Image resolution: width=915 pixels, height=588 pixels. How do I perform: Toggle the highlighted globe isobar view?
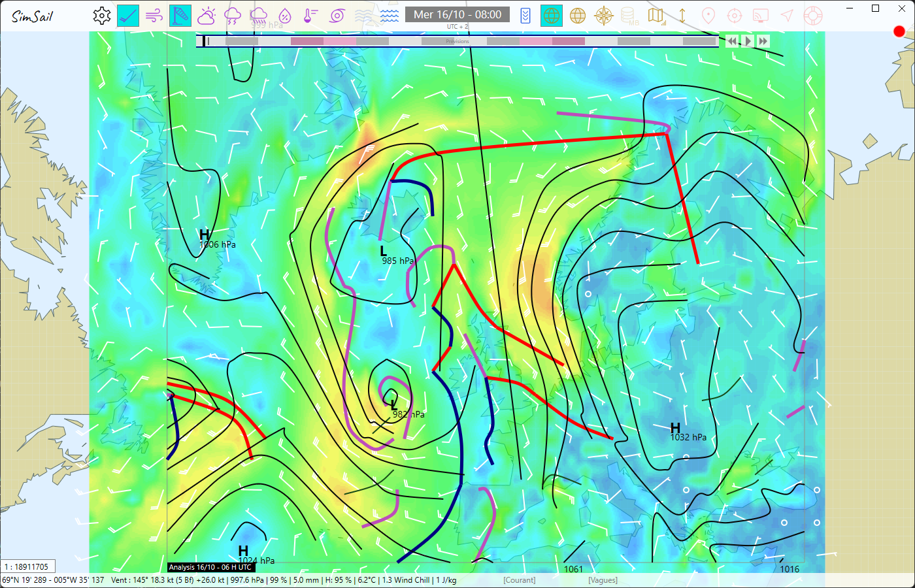coord(552,16)
